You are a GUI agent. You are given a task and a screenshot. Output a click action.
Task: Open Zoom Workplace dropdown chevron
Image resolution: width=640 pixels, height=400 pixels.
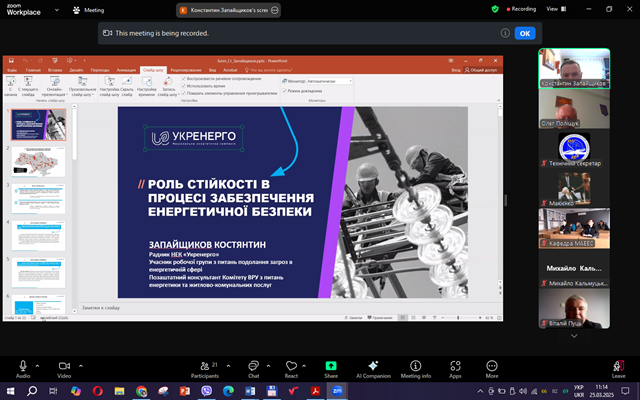point(57,10)
